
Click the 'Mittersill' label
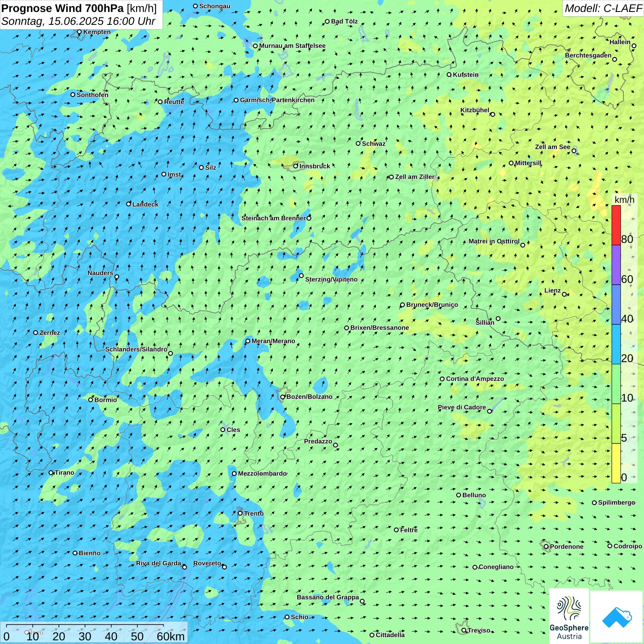coord(529,163)
